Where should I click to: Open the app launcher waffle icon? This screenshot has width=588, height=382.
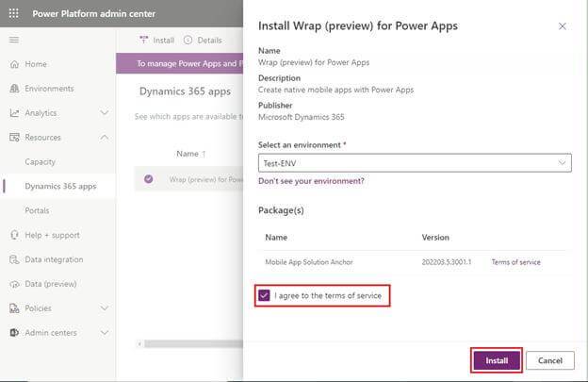[x=14, y=14]
